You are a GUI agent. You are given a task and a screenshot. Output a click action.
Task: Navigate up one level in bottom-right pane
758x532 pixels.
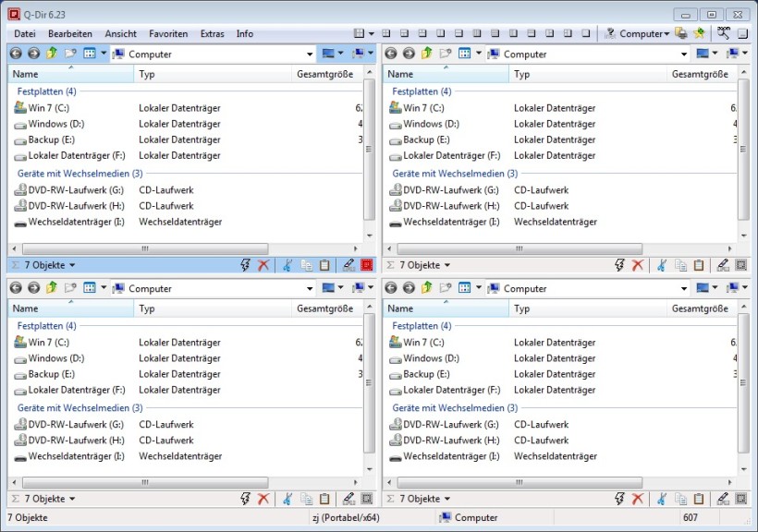coord(427,288)
